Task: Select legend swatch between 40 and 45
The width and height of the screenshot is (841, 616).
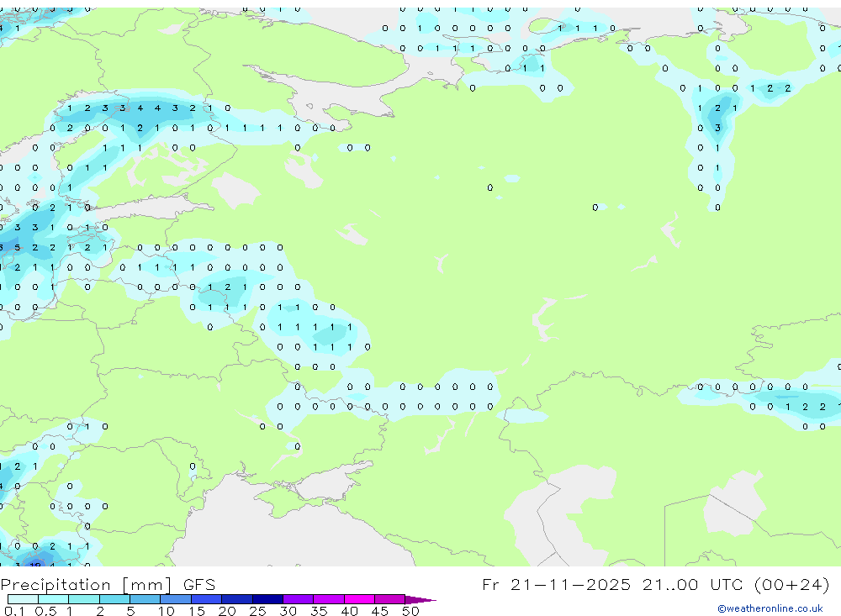Action: [359, 599]
